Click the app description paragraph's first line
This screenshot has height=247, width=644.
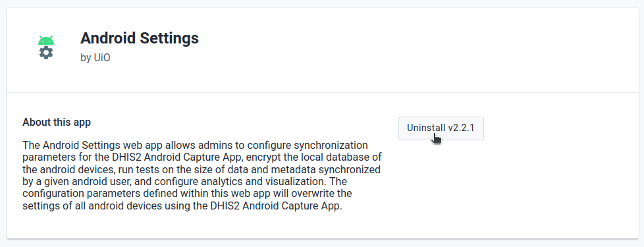point(195,146)
